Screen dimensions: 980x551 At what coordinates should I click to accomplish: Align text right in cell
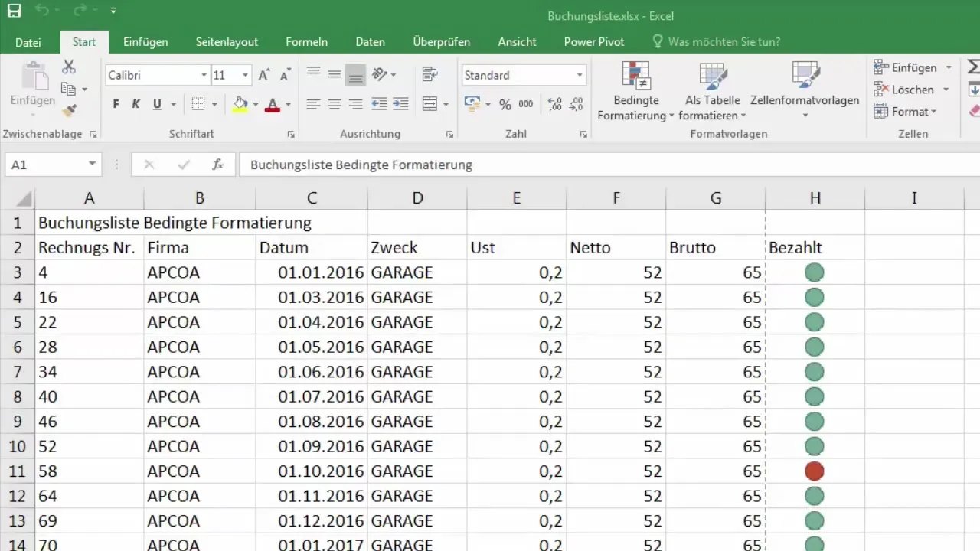tap(355, 104)
